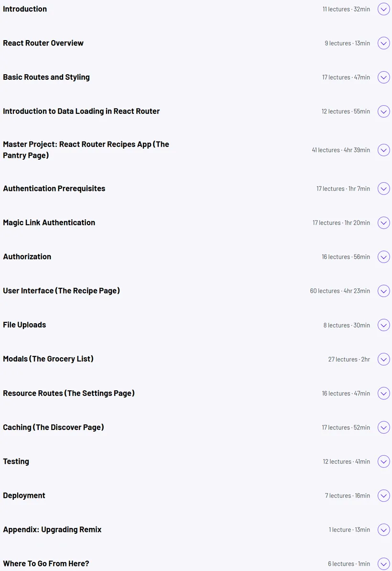The width and height of the screenshot is (392, 571).
Task: Expand the Introduction section chevron
Action: [x=383, y=9]
